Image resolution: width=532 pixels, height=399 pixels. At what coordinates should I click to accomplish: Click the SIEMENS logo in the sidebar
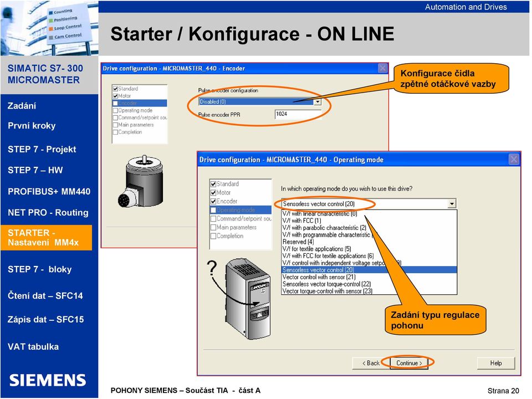48,380
